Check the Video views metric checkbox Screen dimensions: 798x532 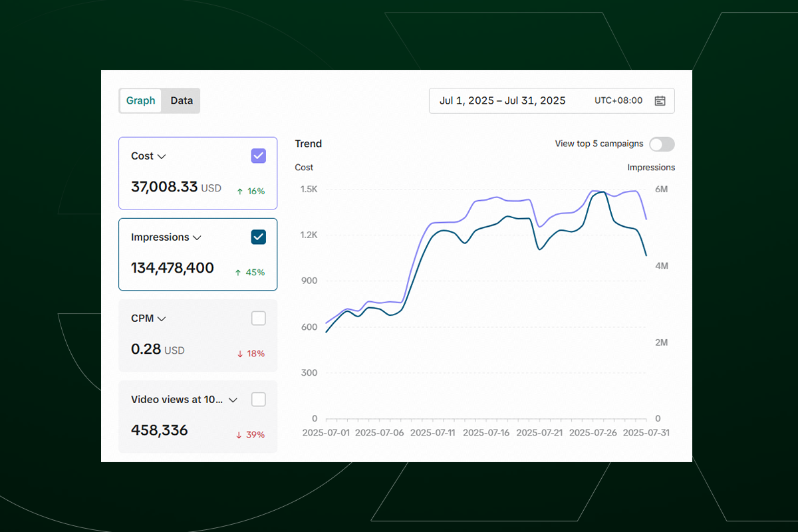click(x=258, y=399)
